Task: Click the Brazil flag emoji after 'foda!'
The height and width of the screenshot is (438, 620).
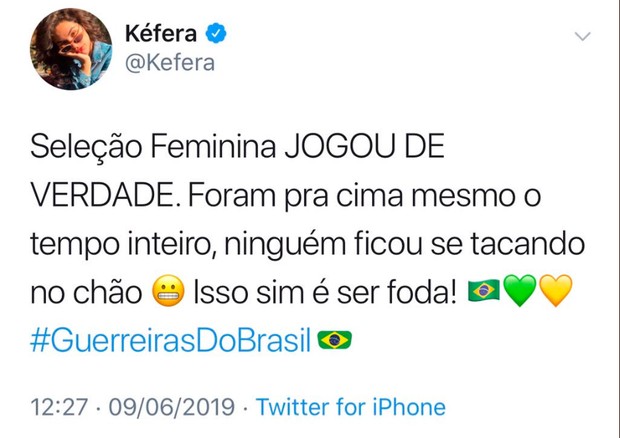Action: (x=484, y=291)
